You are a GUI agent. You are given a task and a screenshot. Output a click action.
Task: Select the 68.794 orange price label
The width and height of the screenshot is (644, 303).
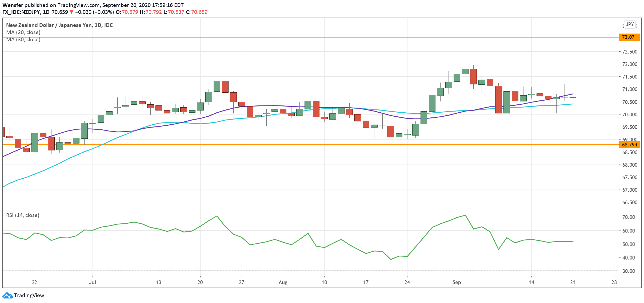pos(629,145)
